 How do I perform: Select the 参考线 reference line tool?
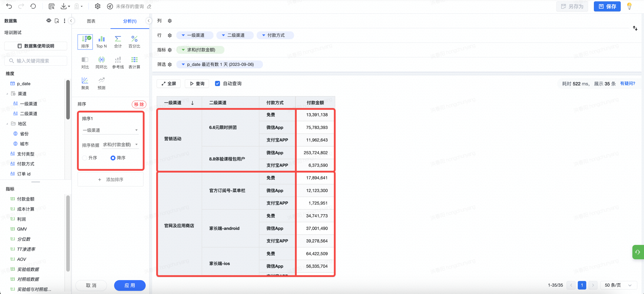(118, 63)
